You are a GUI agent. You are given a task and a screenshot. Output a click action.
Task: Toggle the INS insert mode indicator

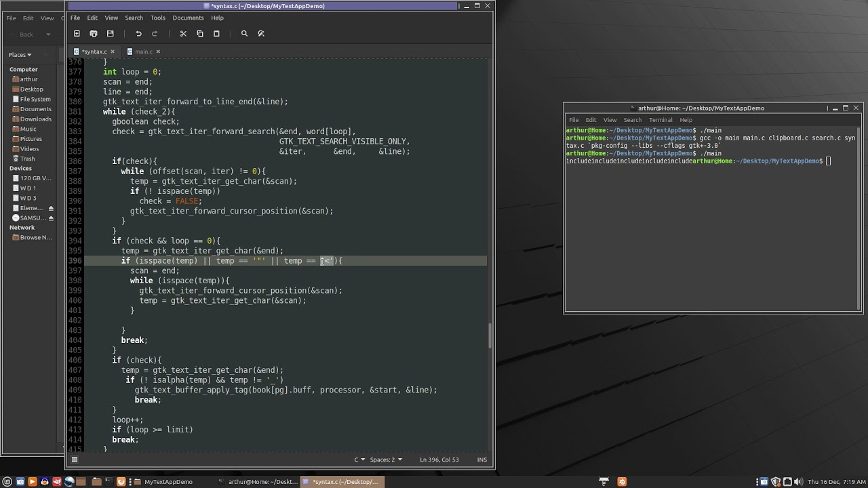click(482, 460)
